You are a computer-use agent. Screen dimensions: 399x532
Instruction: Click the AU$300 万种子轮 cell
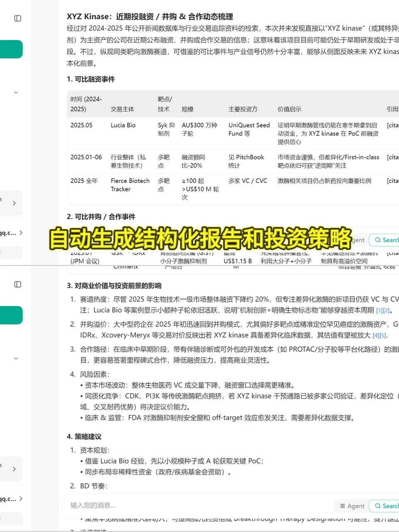tap(199, 129)
